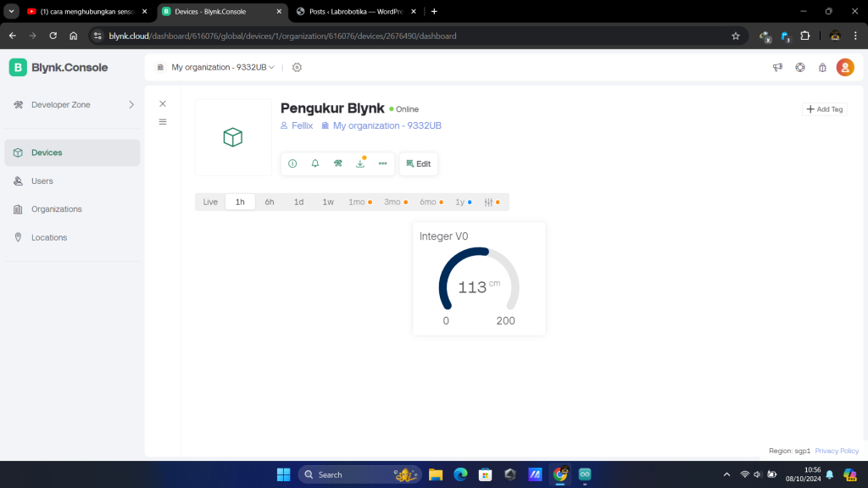Click the Integer V0 gauge widget

(479, 280)
